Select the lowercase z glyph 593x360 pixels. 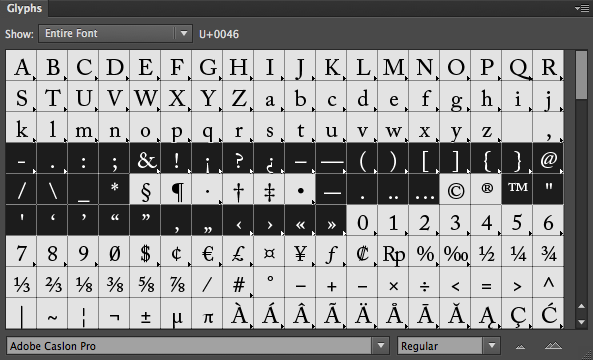pos(486,127)
